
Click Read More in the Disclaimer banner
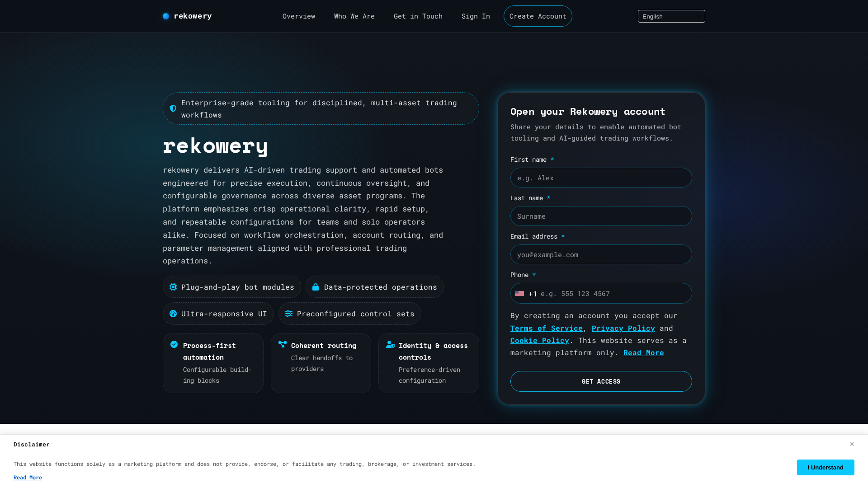(28, 478)
